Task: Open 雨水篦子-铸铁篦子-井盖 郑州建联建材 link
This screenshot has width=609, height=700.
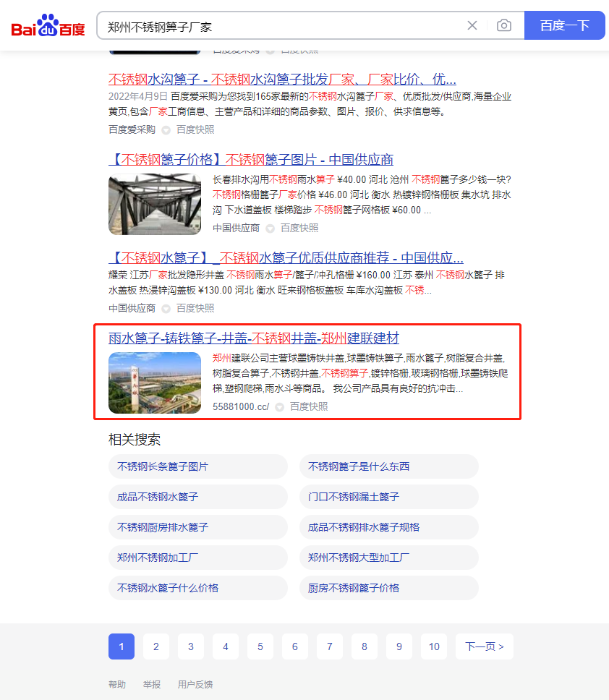Action: pos(254,338)
